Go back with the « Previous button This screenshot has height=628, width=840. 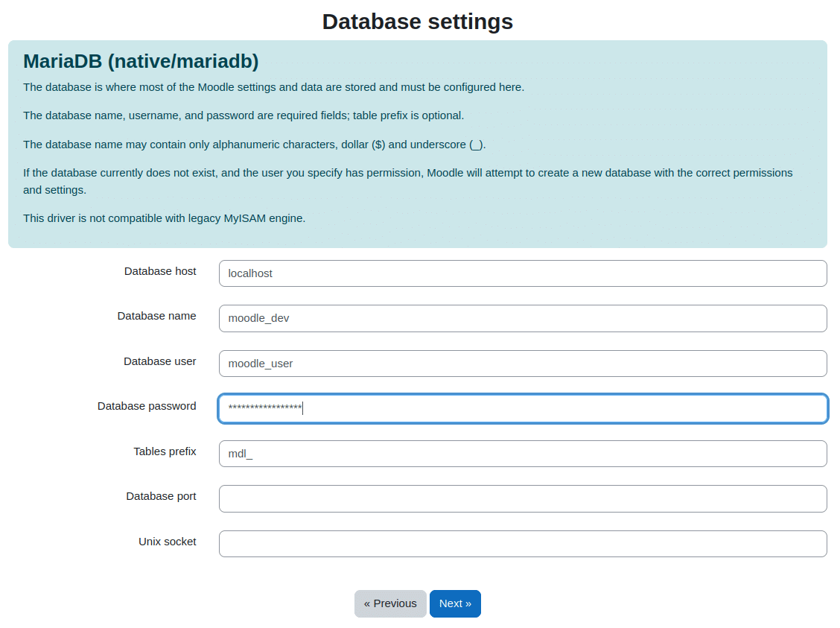(x=390, y=603)
